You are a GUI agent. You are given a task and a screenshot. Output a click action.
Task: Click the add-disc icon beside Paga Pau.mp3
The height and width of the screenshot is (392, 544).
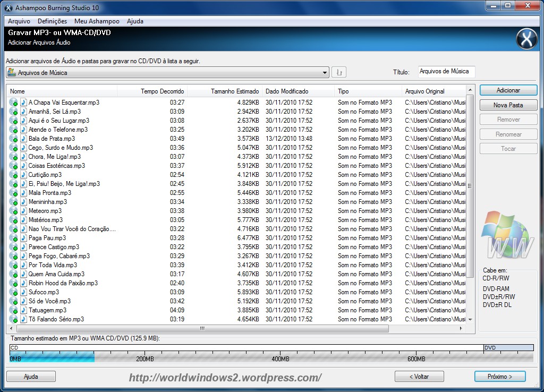tap(13, 238)
